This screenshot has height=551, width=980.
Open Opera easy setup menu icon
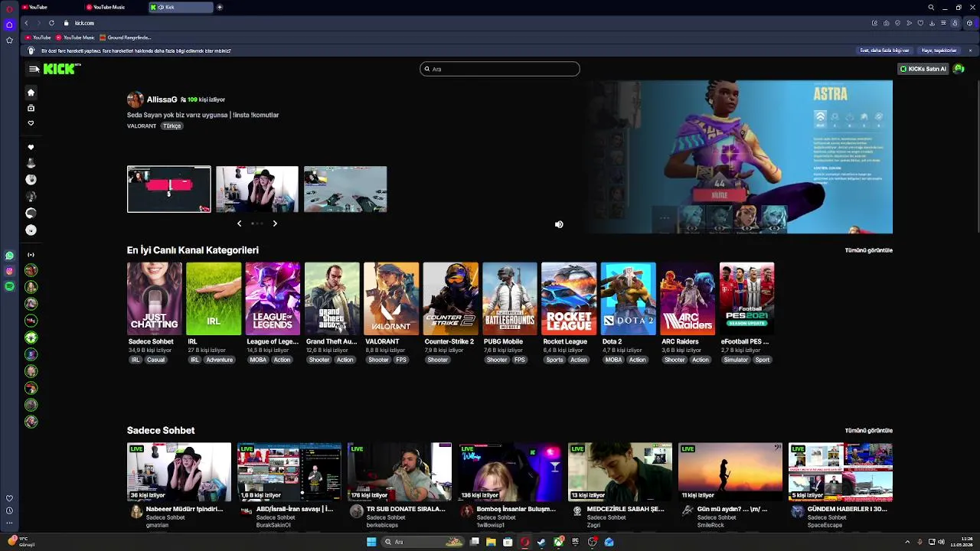pyautogui.click(x=943, y=23)
